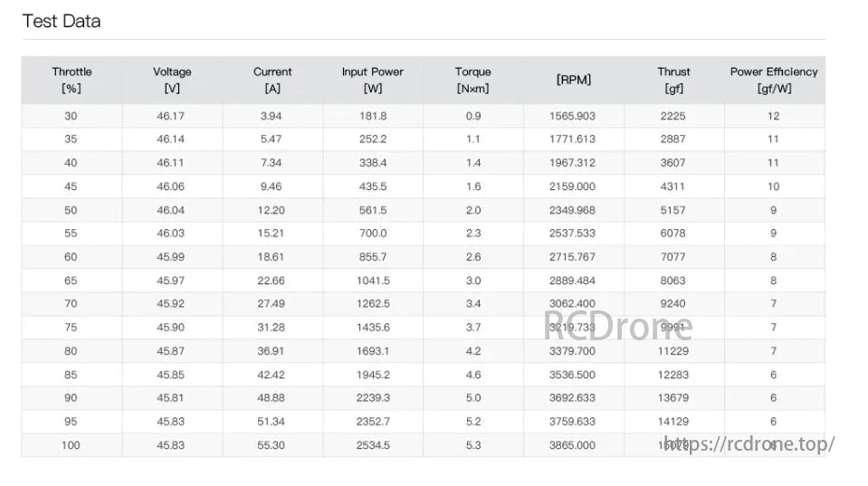Click the Torque [Nxm] column header
The height and width of the screenshot is (486, 868).
click(472, 80)
